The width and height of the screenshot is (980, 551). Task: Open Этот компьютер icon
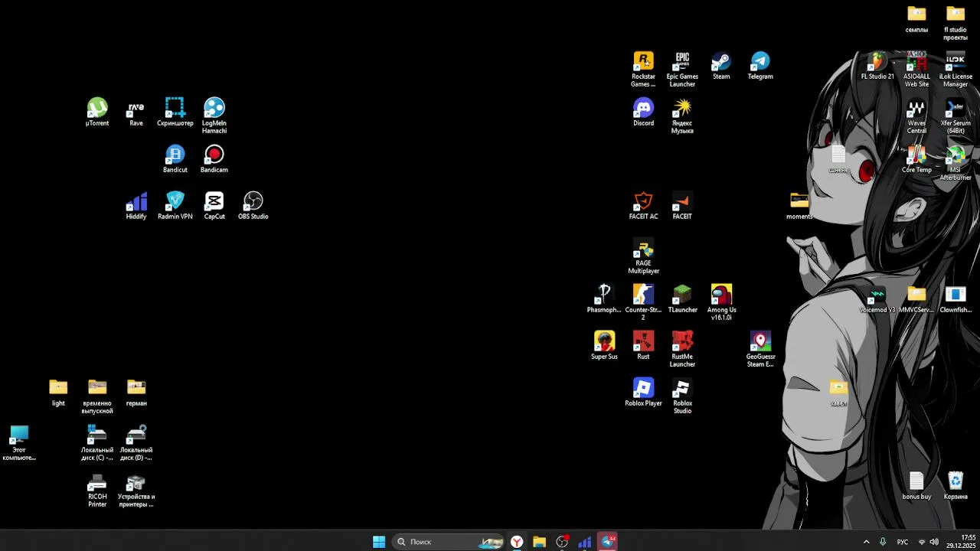coord(19,442)
